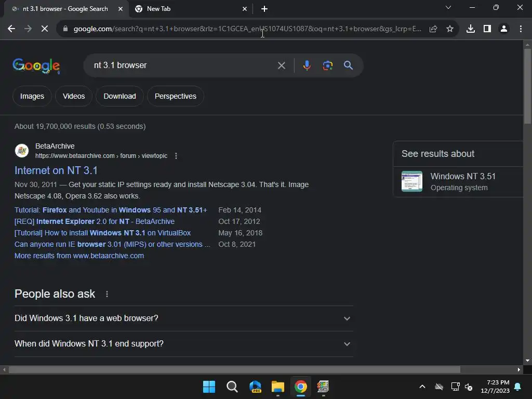Open a new browser tab

(264, 9)
